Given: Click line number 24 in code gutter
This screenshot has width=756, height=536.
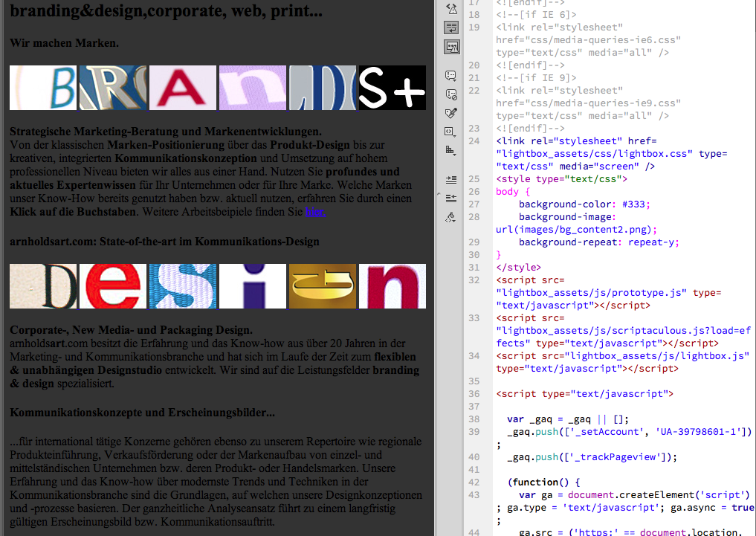Looking at the screenshot, I should 474,141.
